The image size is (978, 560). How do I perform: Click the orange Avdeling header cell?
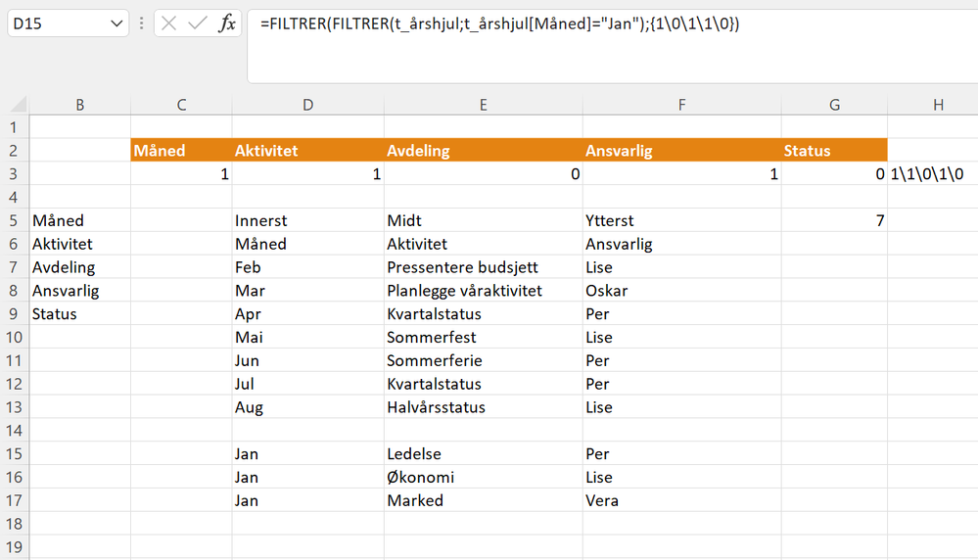point(484,151)
